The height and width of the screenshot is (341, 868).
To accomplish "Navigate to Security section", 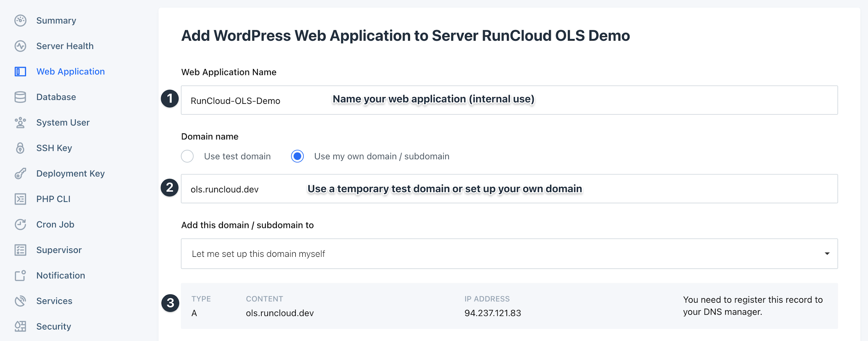I will [54, 326].
